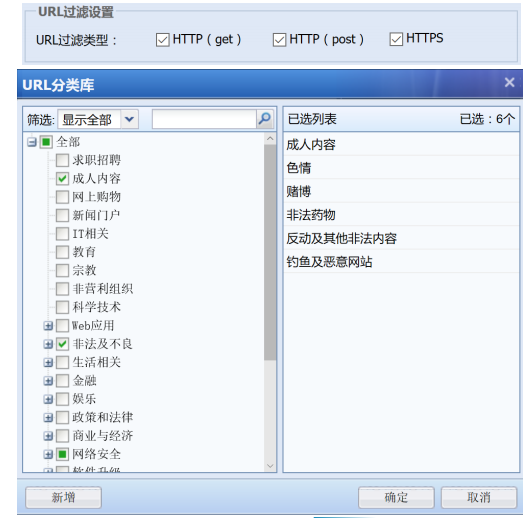
Task: Check the 生活相关 checkbox
Action: coord(62,362)
